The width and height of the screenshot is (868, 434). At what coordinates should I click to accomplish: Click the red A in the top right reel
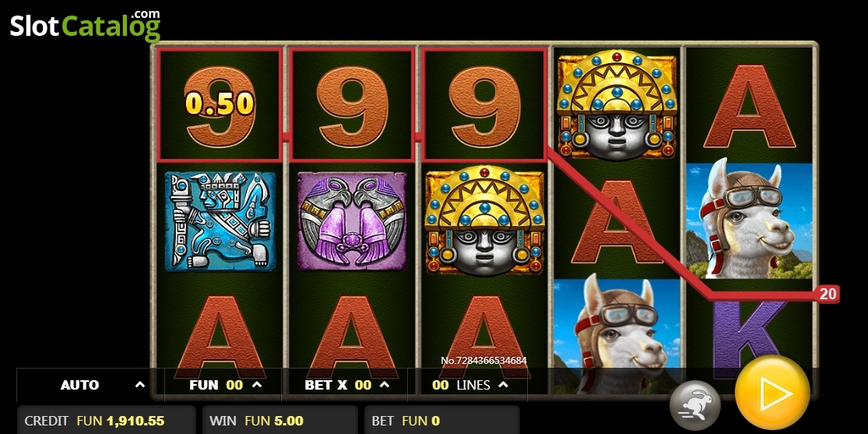pyautogui.click(x=749, y=106)
